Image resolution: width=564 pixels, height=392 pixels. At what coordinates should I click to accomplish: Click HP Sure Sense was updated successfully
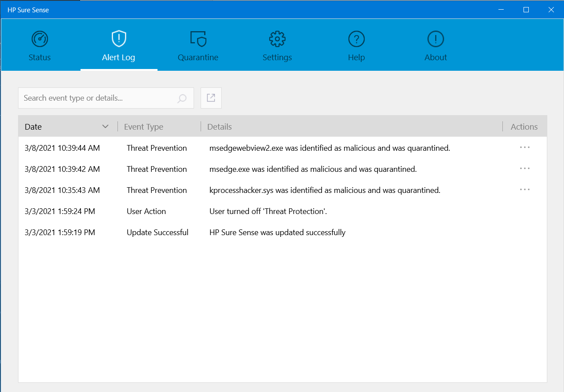coord(278,232)
